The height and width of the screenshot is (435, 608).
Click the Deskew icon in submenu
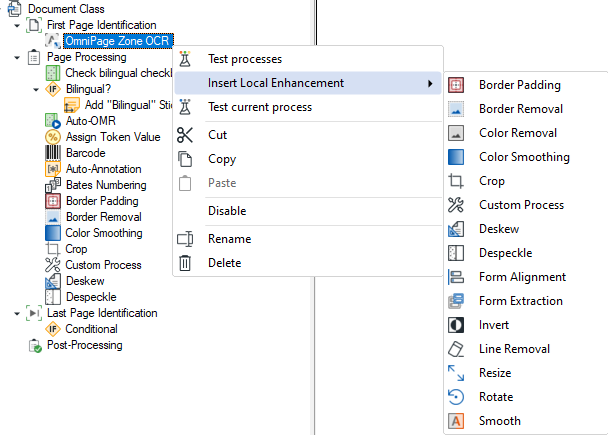coord(456,229)
